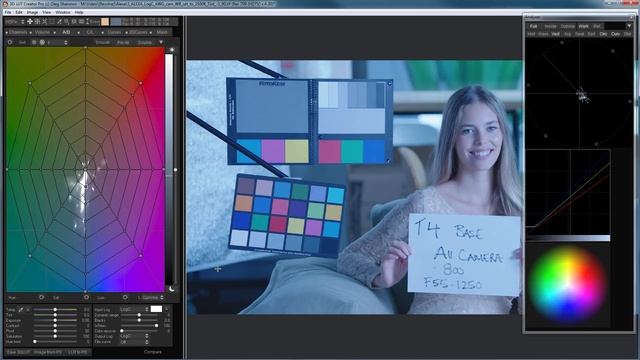
Task: Pick white balance with Temp eyedropper
Action: pos(21,310)
